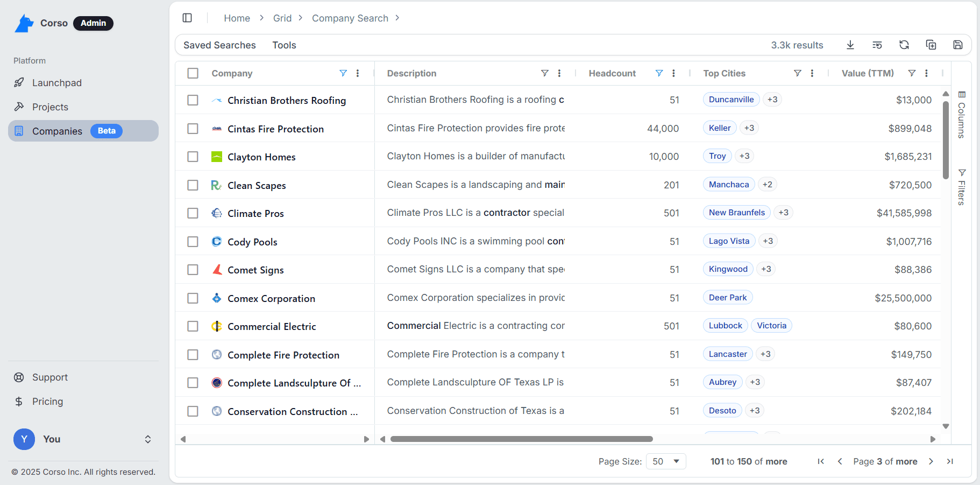This screenshot has width=980, height=485.
Task: Click the scroll-right arrow under the Company column
Action: [x=366, y=439]
